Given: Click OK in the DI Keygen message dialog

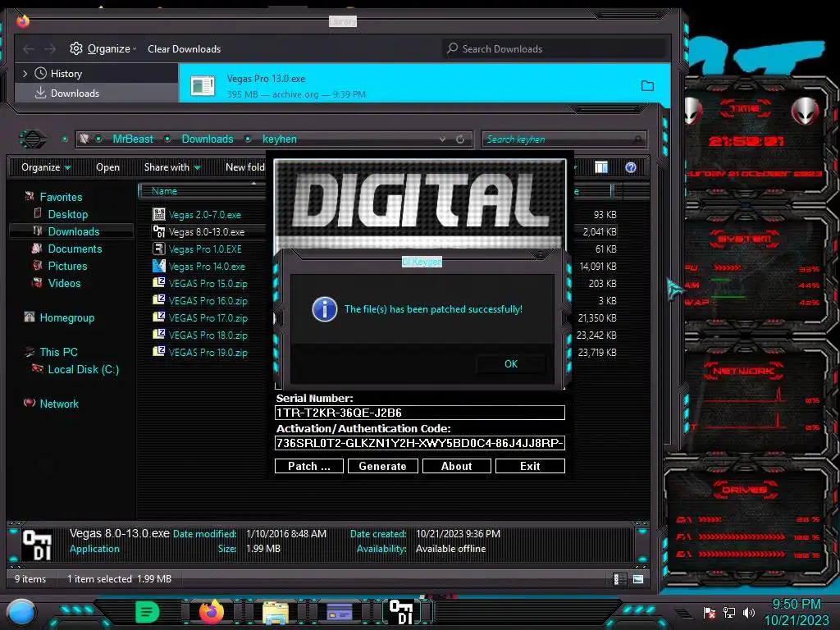Looking at the screenshot, I should click(510, 363).
